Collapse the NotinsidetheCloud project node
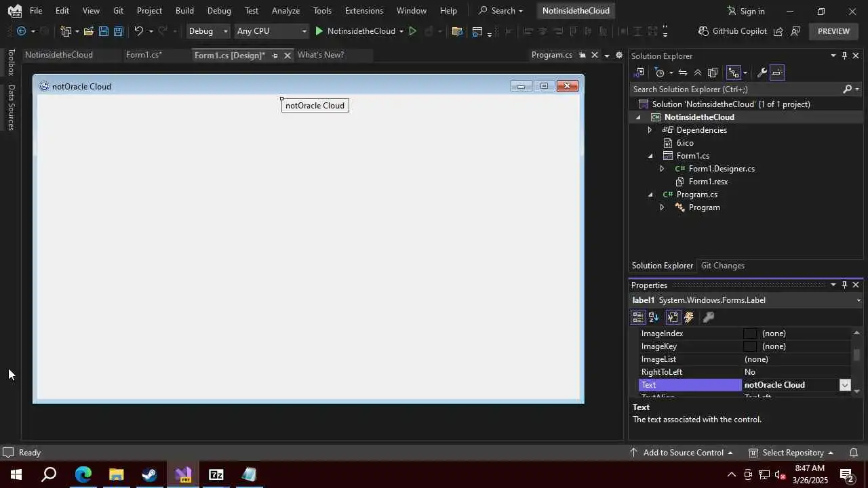 (x=637, y=117)
